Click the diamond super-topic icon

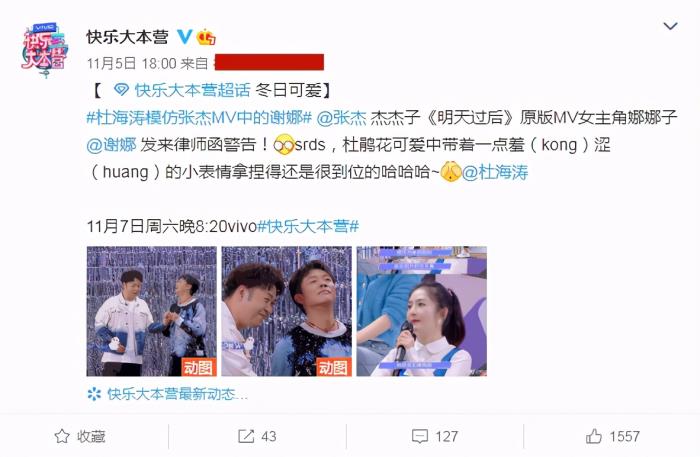[x=121, y=90]
